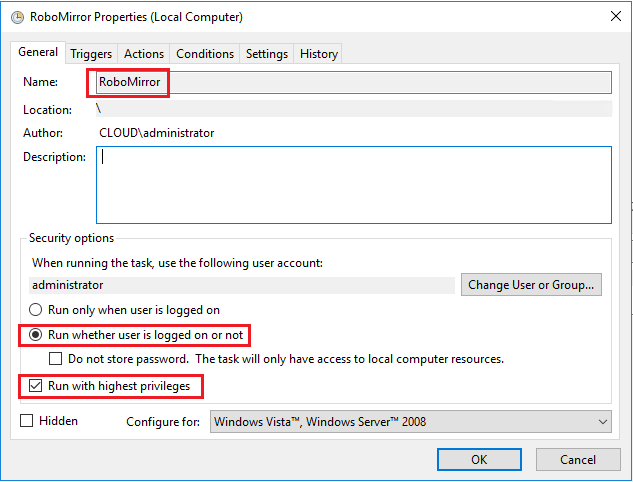Click the Name field containing RoboMirror
Image resolution: width=633 pixels, height=482 pixels.
click(352, 82)
